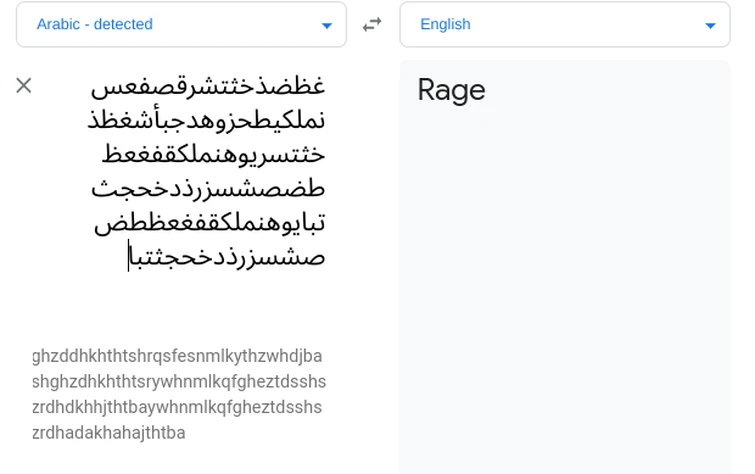Image resolution: width=755 pixels, height=474 pixels.
Task: Click the fourth line of Arabic input
Action: 208,189
